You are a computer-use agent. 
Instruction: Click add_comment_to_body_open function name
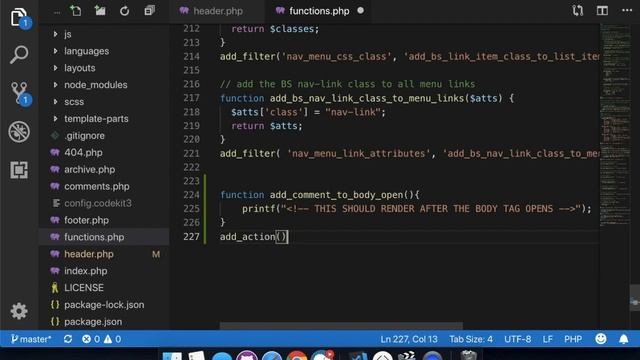336,195
